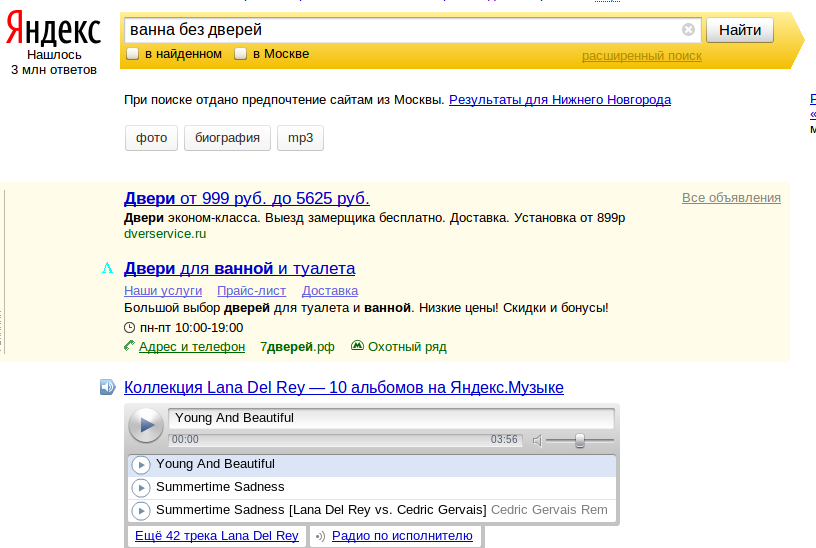Open 'расширенный поиск' advanced search options

pyautogui.click(x=641, y=56)
